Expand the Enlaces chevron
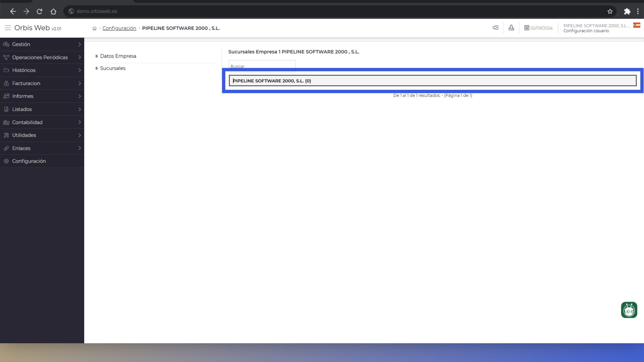Viewport: 644px width, 362px height. coord(79,148)
